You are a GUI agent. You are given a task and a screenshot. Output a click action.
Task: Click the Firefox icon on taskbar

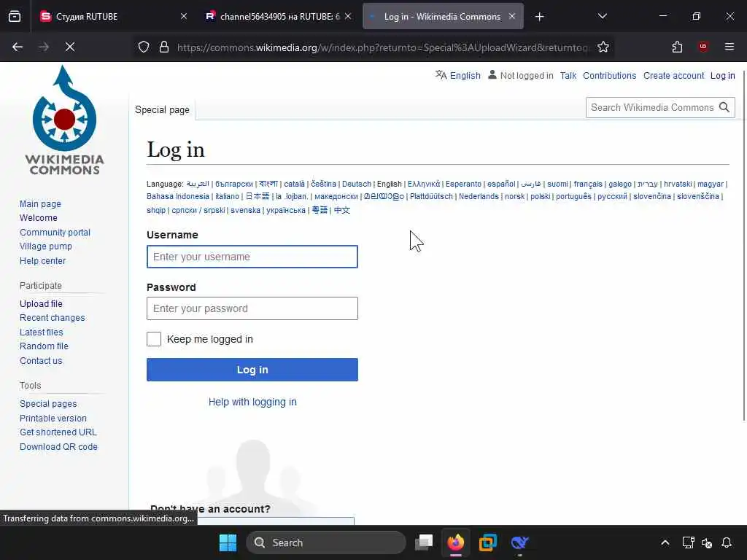point(456,542)
